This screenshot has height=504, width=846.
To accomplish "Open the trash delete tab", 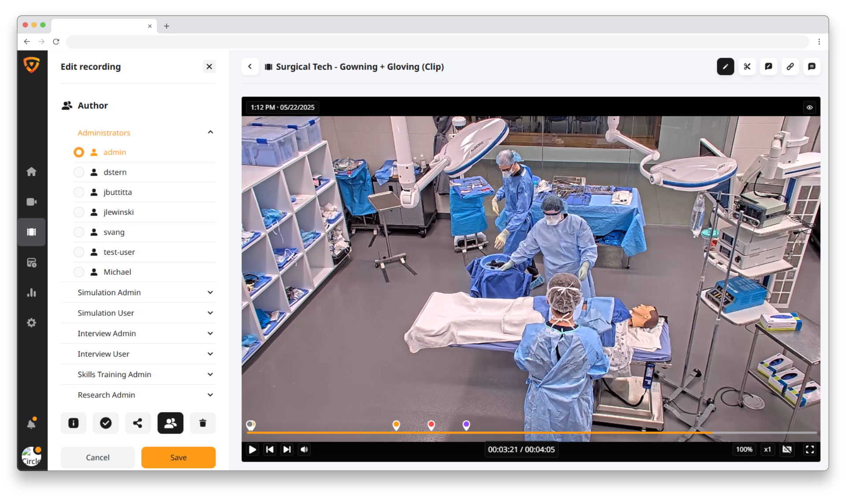I will pyautogui.click(x=203, y=423).
